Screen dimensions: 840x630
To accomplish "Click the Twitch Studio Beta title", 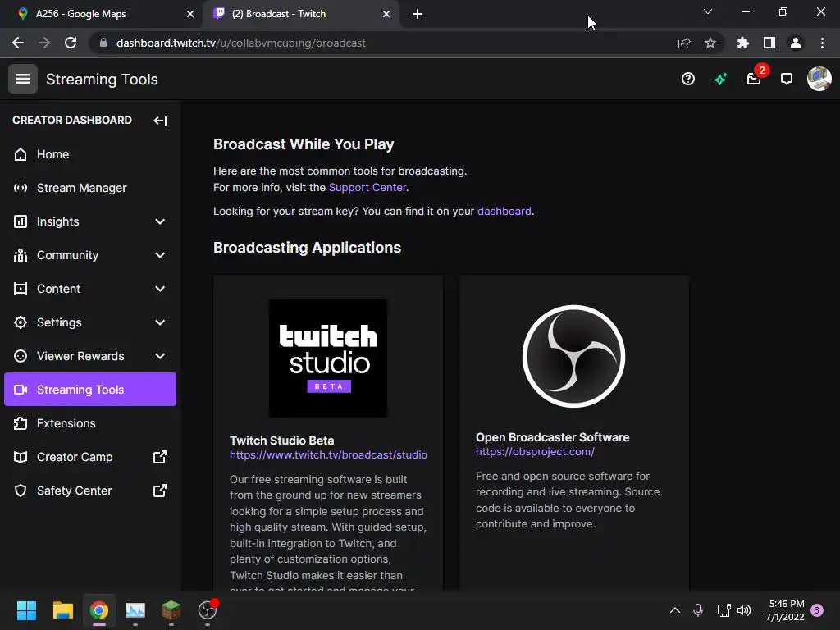I will (x=282, y=441).
